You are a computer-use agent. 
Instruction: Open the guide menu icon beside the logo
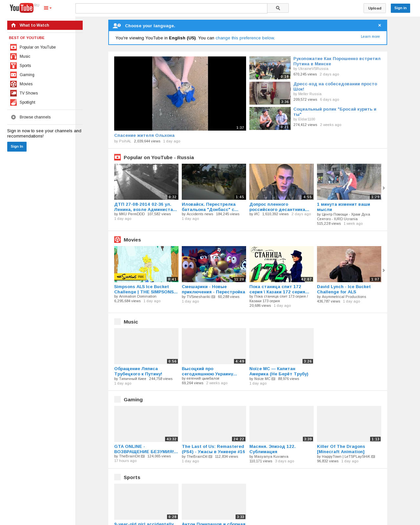[48, 8]
